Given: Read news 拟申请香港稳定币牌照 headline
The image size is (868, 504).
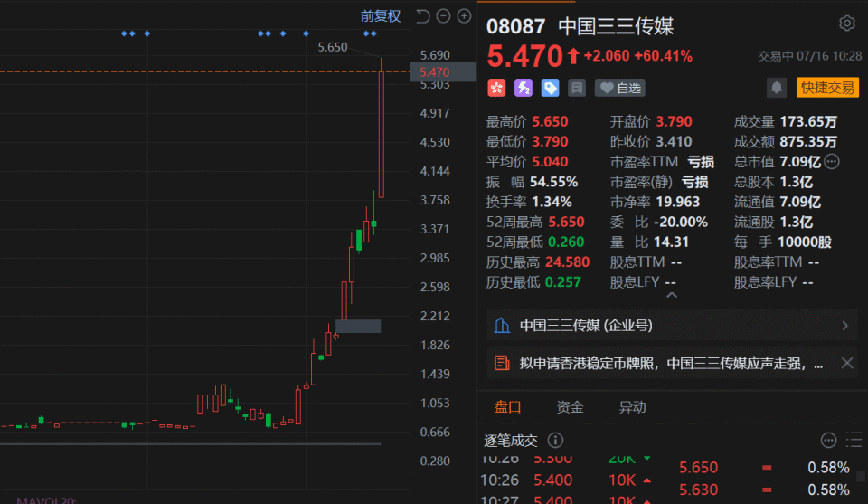Looking at the screenshot, I should click(x=671, y=364).
